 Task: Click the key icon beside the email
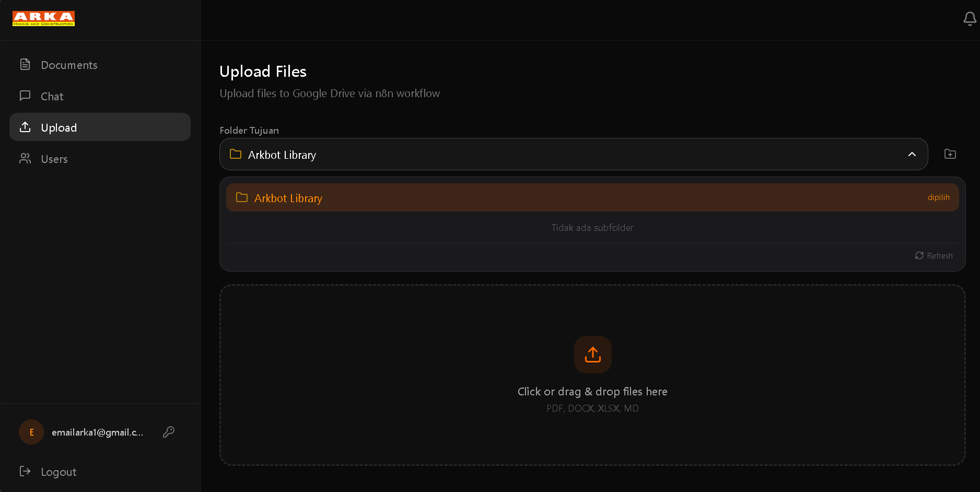[x=168, y=432]
